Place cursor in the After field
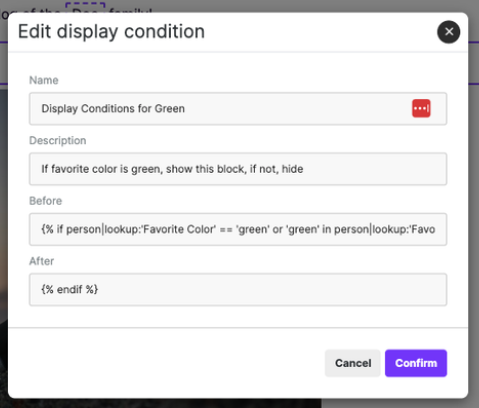The width and height of the screenshot is (479, 408). click(238, 290)
